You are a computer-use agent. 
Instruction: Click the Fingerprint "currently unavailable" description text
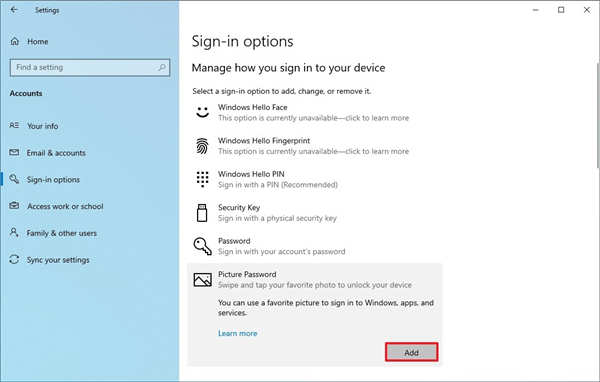tap(313, 151)
